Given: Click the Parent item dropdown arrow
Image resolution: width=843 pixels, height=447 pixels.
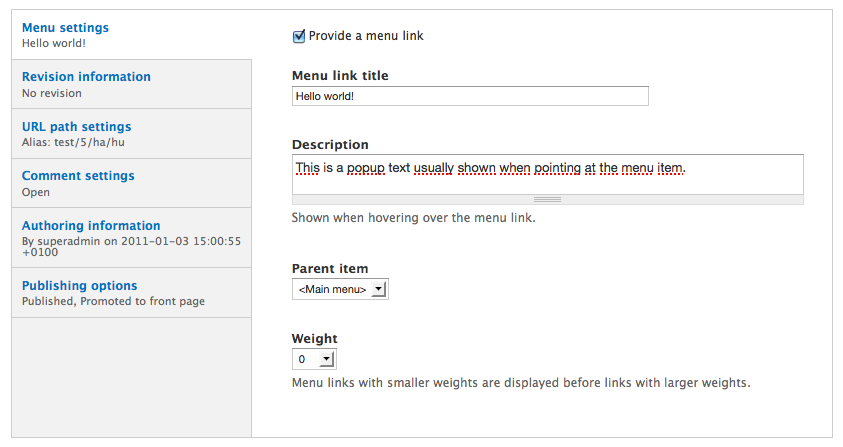Looking at the screenshot, I should 378,289.
